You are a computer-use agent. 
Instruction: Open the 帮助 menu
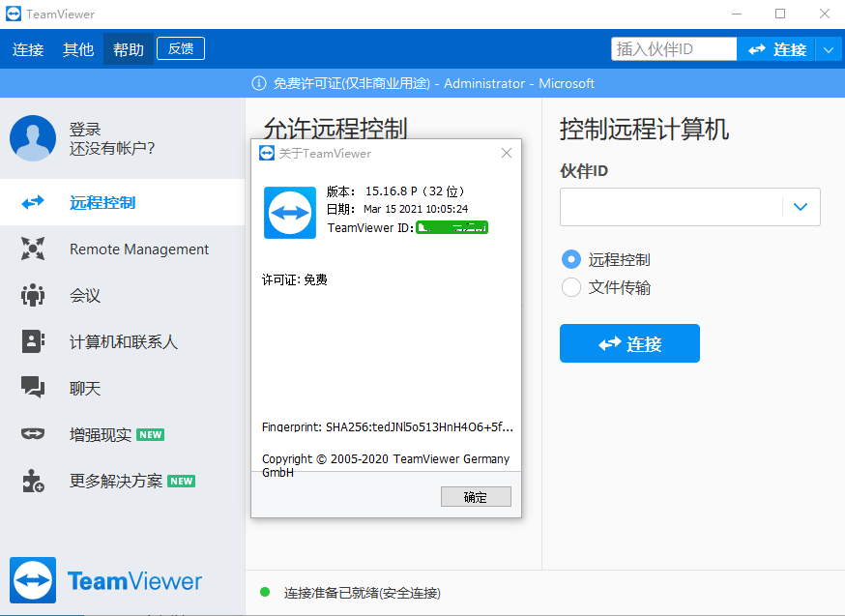pos(129,49)
